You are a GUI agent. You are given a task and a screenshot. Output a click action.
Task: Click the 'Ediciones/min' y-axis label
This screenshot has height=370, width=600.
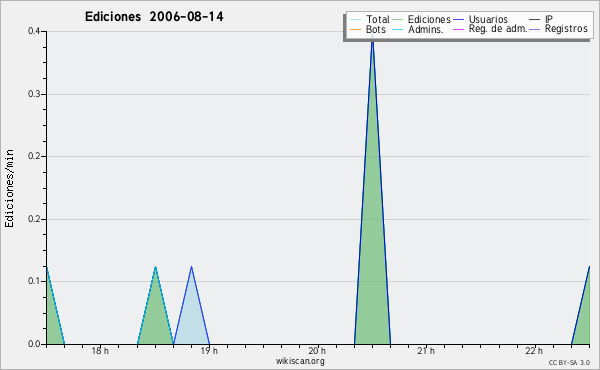9,189
